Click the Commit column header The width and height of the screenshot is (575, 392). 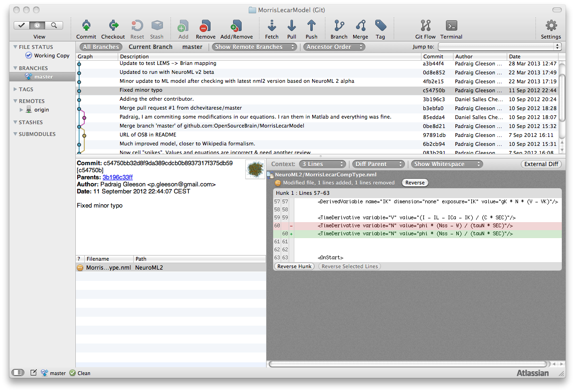click(437, 56)
